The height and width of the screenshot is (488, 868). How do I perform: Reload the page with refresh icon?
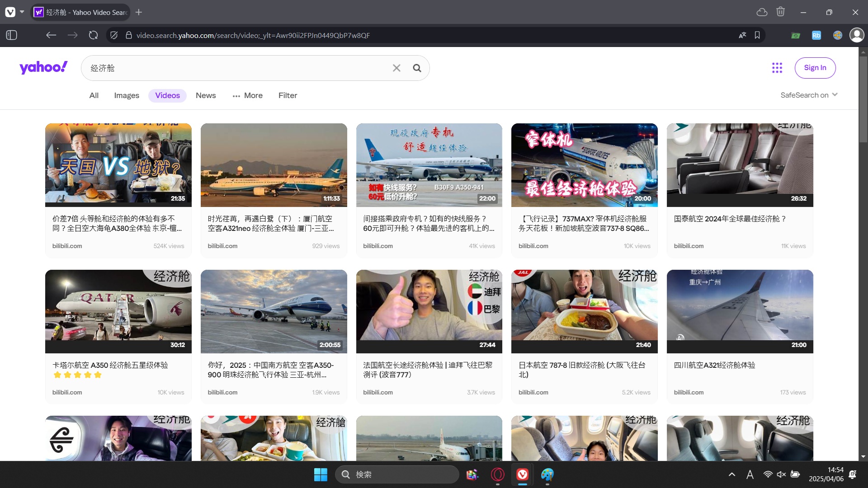(x=93, y=35)
